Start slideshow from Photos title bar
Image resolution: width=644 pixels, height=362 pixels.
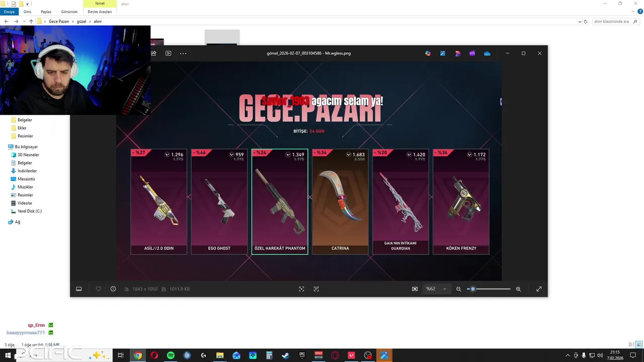(x=169, y=53)
